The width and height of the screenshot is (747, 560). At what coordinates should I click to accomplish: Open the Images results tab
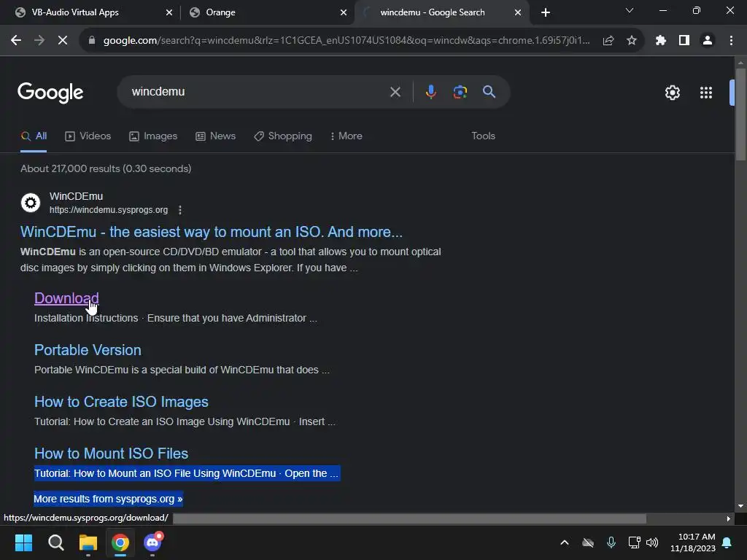153,136
